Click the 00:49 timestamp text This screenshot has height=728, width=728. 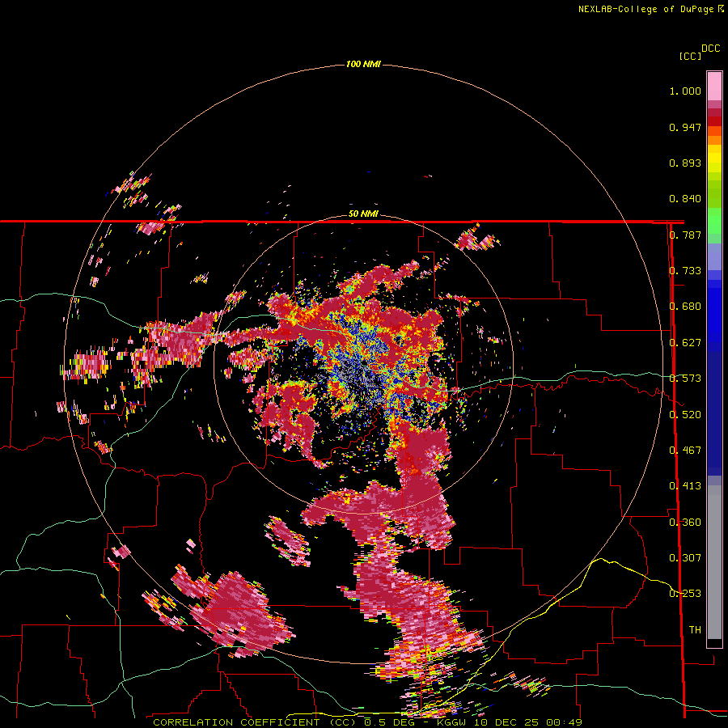pos(564,722)
